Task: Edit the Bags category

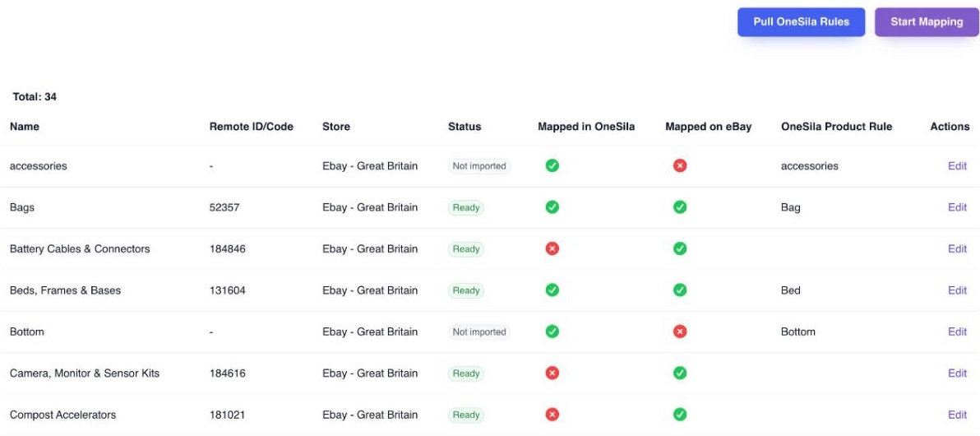Action: [957, 207]
